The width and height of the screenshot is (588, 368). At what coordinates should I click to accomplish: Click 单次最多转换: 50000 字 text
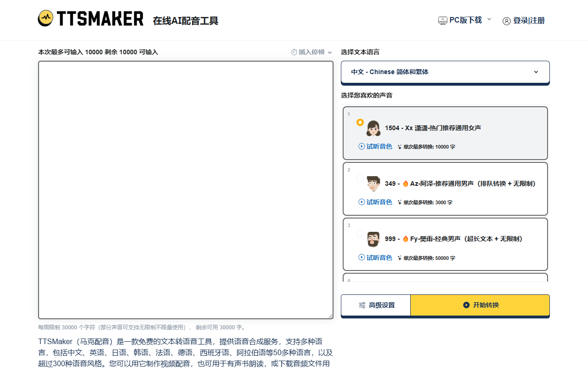[430, 258]
